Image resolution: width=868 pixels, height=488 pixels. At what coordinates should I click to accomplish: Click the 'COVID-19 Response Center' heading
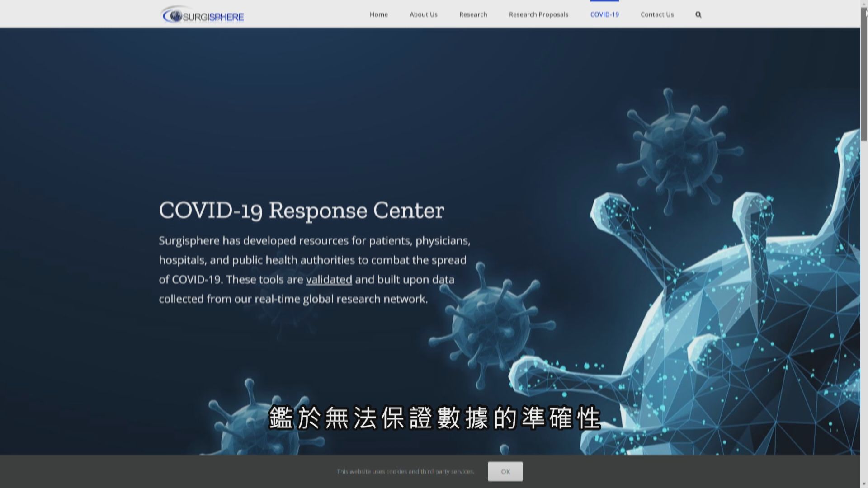click(302, 211)
